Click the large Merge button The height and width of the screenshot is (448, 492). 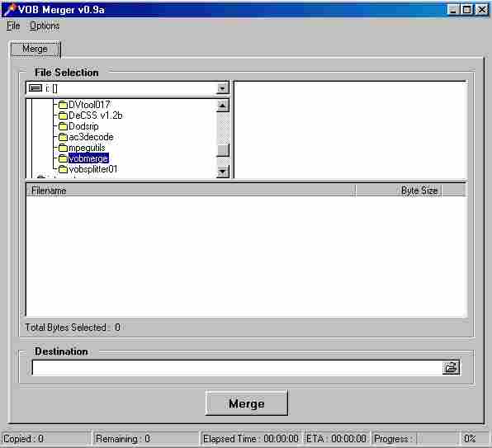point(247,403)
